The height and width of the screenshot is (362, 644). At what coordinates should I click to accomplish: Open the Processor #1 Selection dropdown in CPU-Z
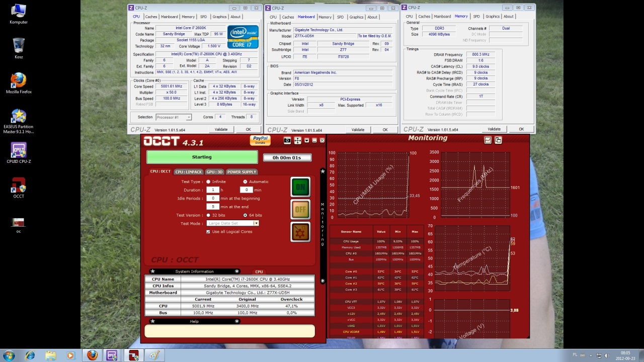pyautogui.click(x=174, y=117)
